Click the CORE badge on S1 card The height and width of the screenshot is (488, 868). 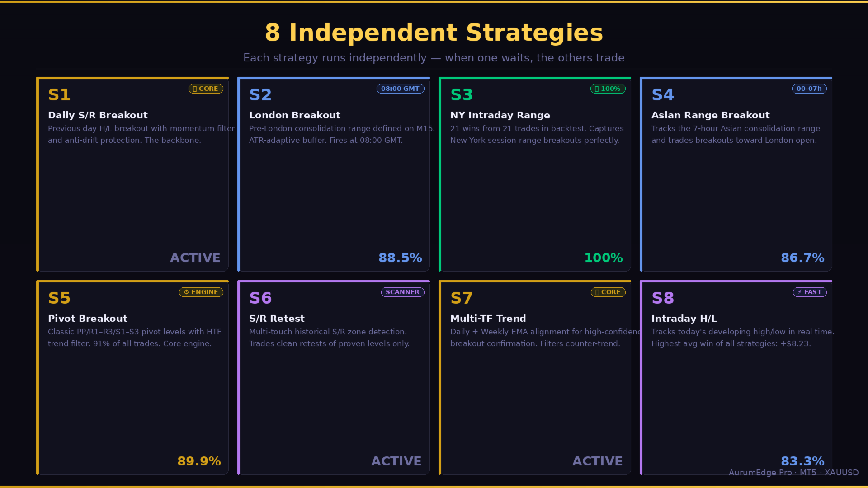pos(206,89)
